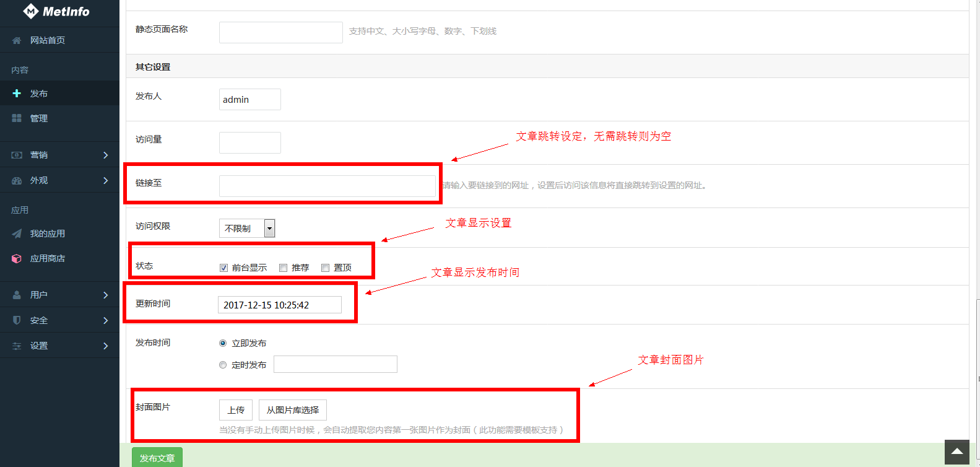Open 应用商店 in the sidebar
The height and width of the screenshot is (467, 980).
pyautogui.click(x=59, y=258)
